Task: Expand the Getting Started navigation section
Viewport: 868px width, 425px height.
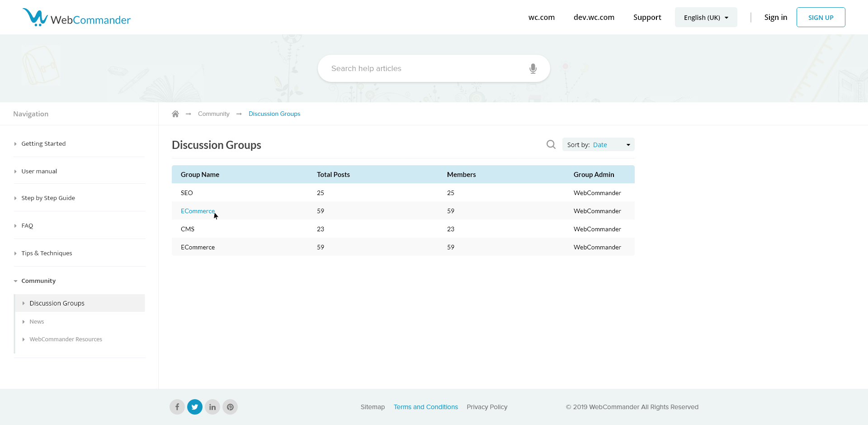Action: tap(43, 144)
